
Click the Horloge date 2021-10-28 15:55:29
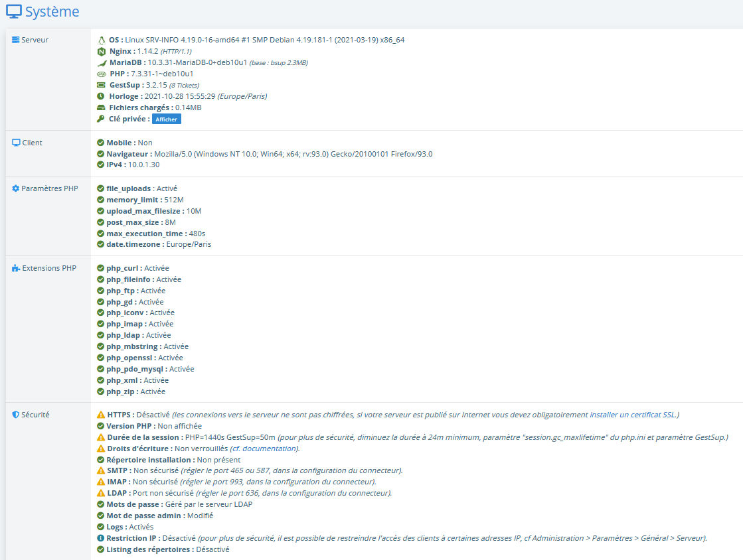point(180,96)
